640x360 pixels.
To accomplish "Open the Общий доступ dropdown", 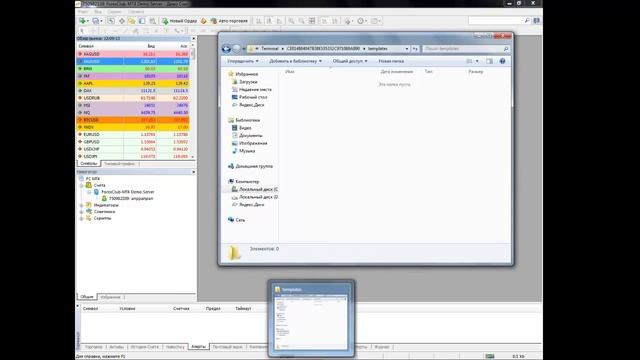I will click(350, 61).
